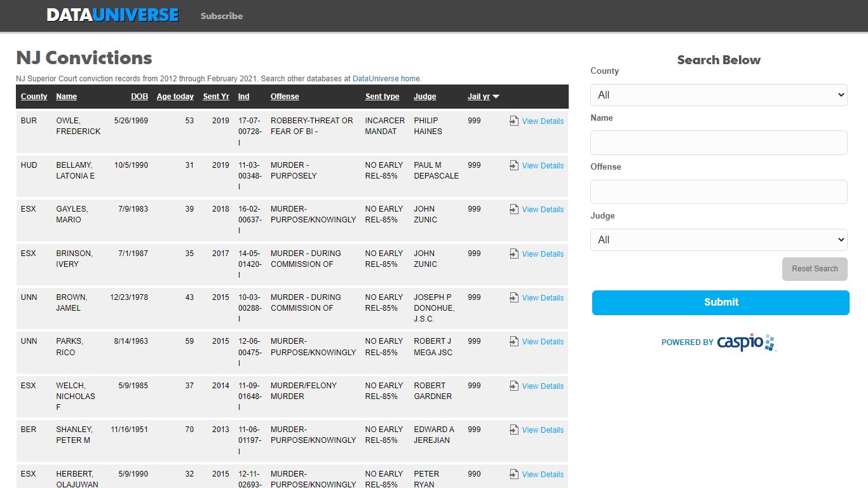View Details for WELCH, NICHOLAS F
The height and width of the screenshot is (488, 868).
pyautogui.click(x=543, y=386)
